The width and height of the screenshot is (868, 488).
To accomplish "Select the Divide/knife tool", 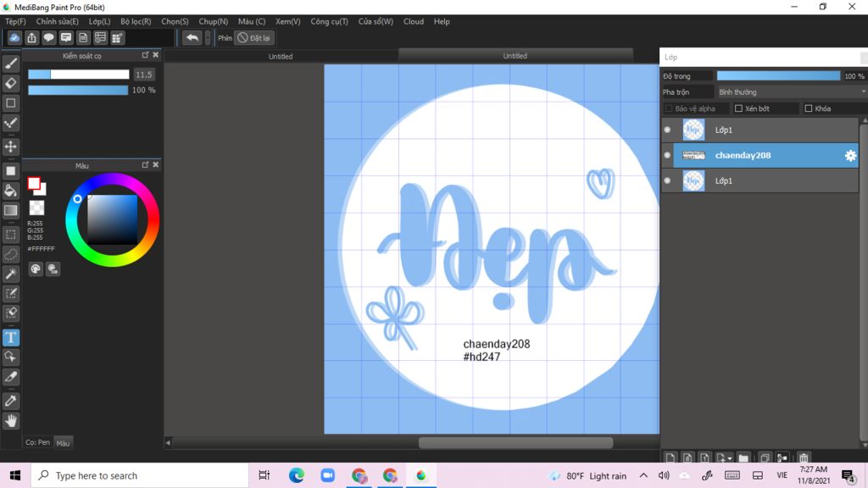I will coord(10,377).
